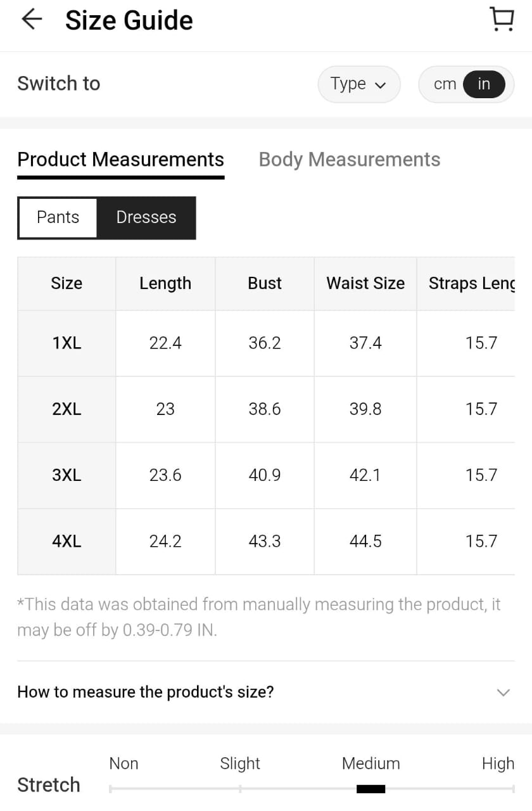
Task: Click the 3XL size row
Action: click(66, 475)
